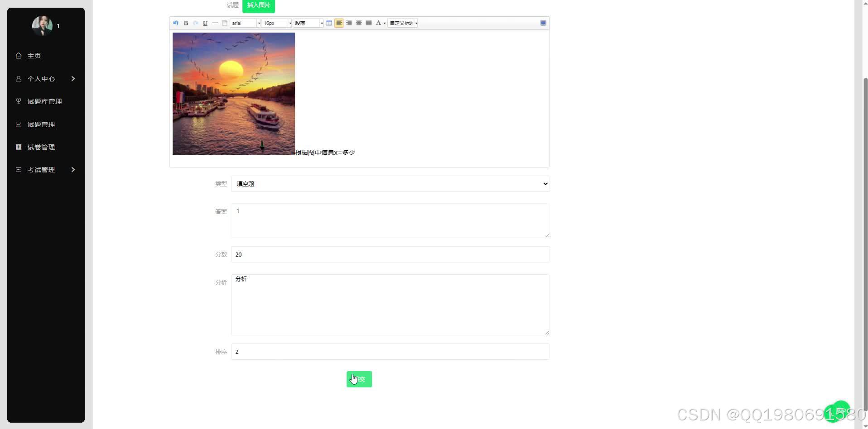The width and height of the screenshot is (868, 429).
Task: Submit the form with the 提交 button
Action: (359, 379)
